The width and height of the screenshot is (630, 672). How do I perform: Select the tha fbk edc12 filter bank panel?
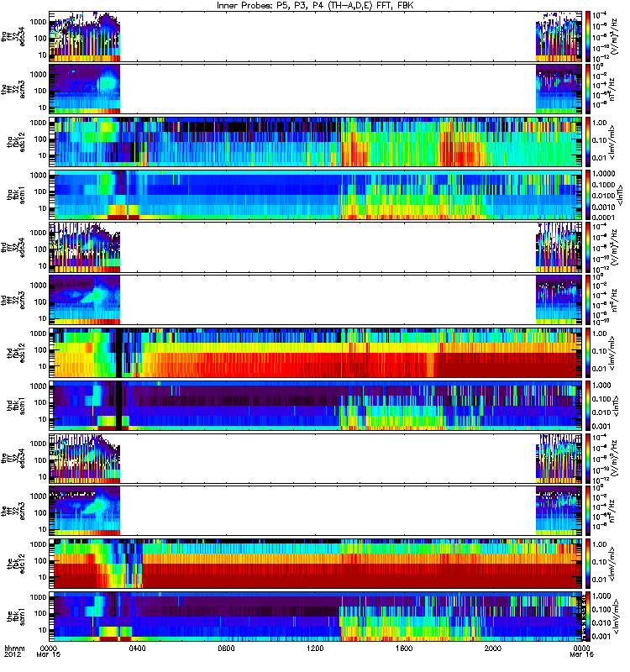(316, 142)
